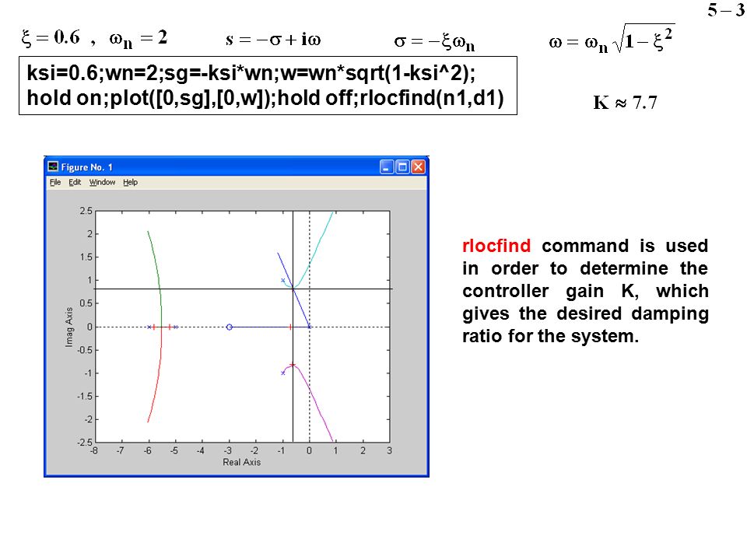Click the red word 'rlocfind' in description
This screenshot has height=560, width=747.
point(496,246)
